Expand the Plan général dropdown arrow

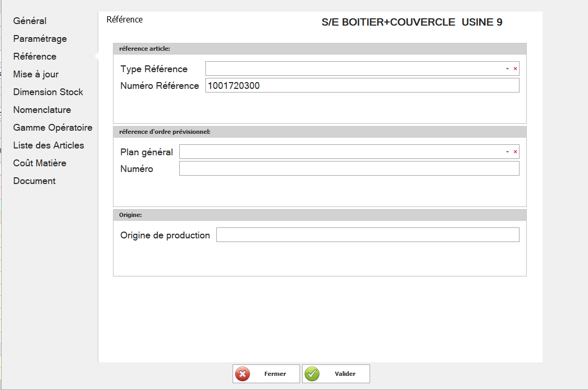pos(507,152)
